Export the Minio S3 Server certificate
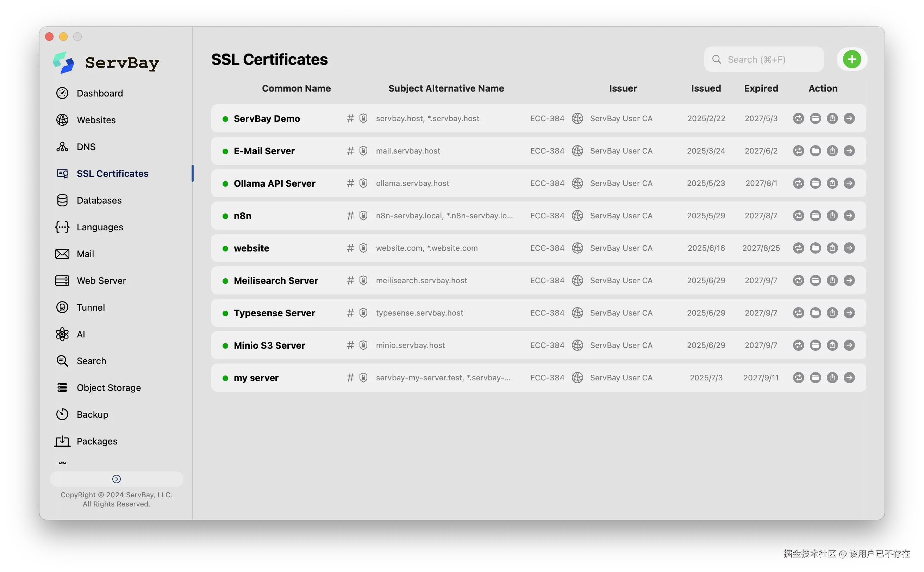Image resolution: width=924 pixels, height=572 pixels. pos(832,345)
